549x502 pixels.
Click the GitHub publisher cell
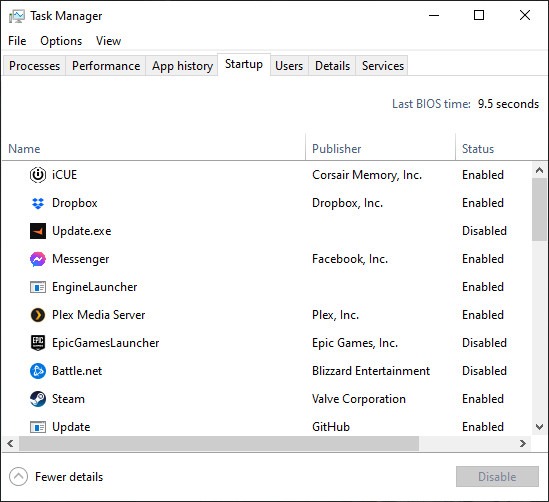tap(331, 427)
